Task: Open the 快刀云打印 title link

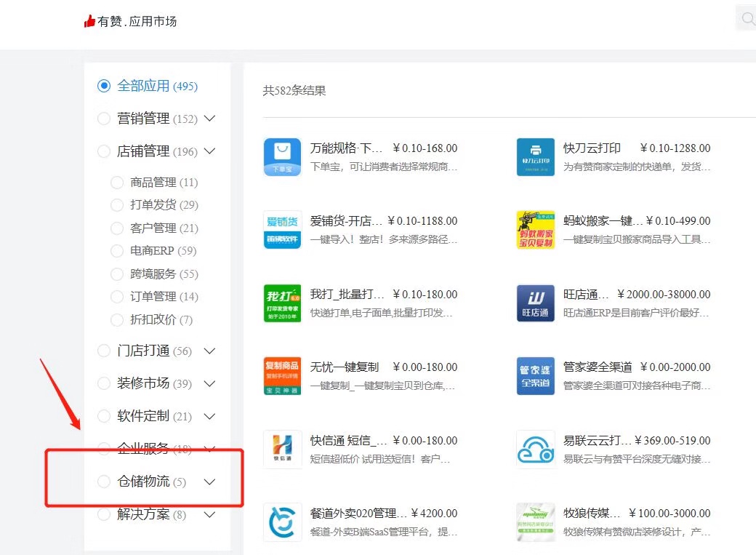Action: 592,148
